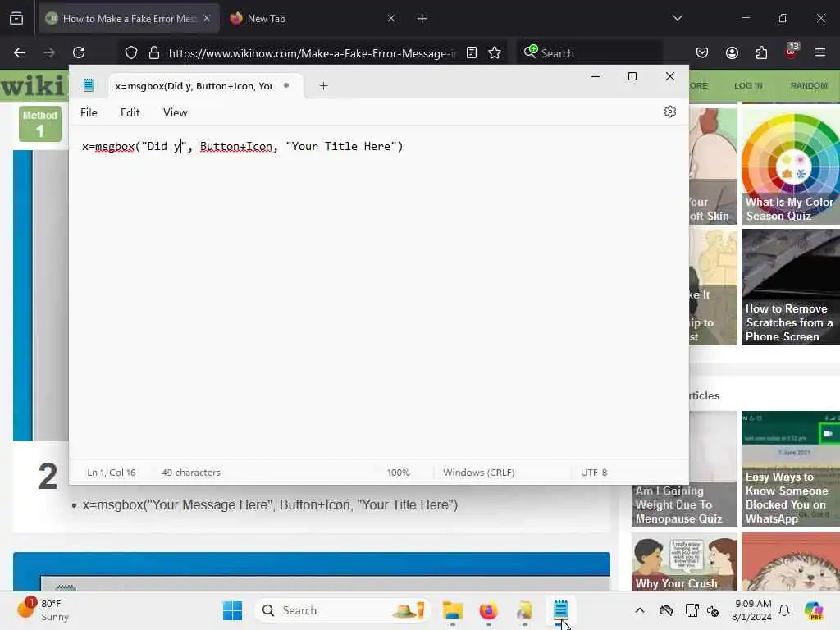Expand the list all tabs dropdown
This screenshot has width=840, height=630.
pos(677,18)
